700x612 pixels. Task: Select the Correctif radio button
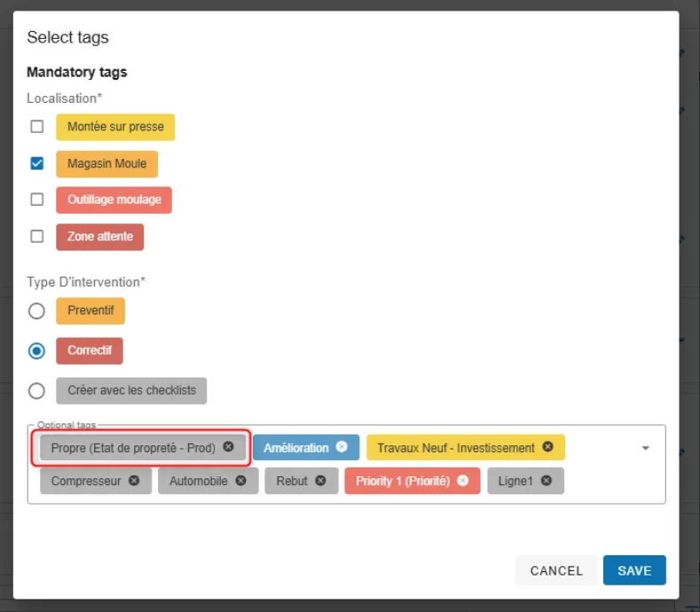[36, 351]
